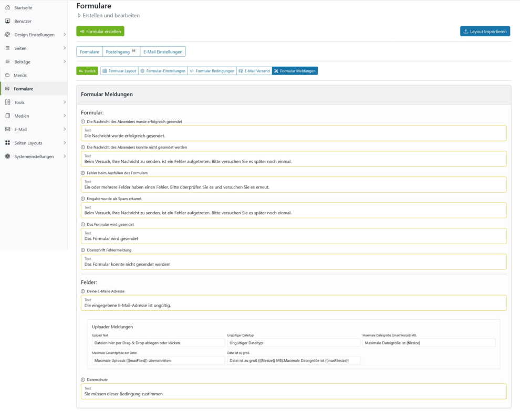Screen dimensions: 520x420
Task: Expand the Medien submenu chevron
Action: point(65,115)
